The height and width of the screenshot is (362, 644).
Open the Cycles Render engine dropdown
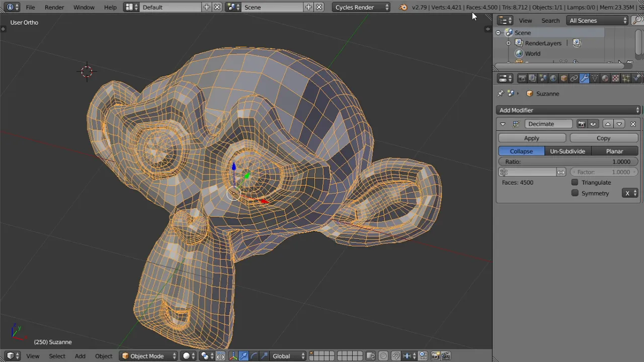pos(362,7)
